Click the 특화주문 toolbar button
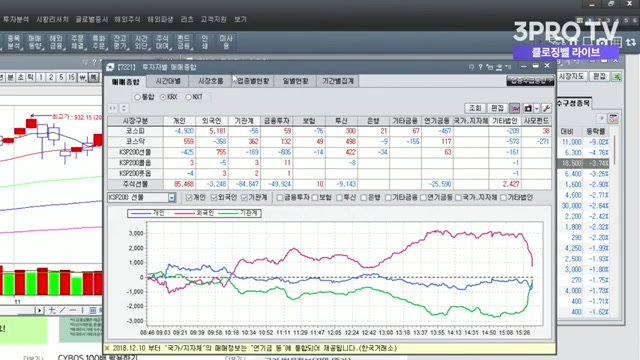This screenshot has width=640, height=360. coord(99,42)
